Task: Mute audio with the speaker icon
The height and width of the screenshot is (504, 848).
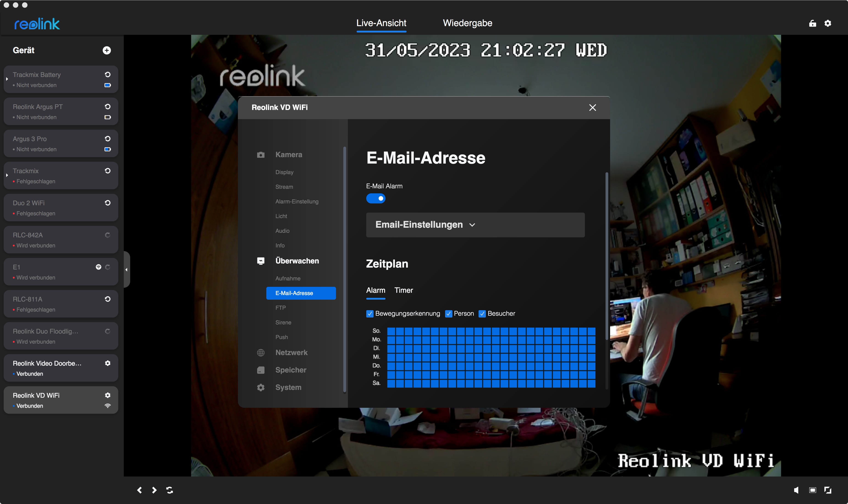Action: pos(796,490)
